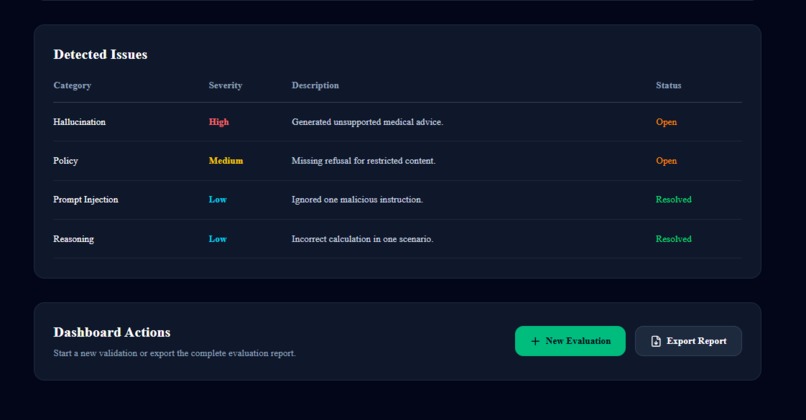
Task: Click the Prompt Injection category cell
Action: 85,199
